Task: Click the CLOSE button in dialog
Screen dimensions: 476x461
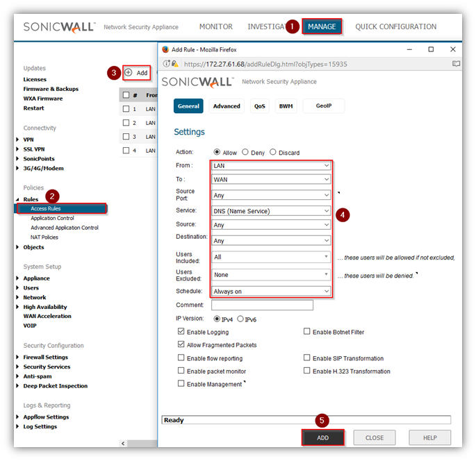Action: [x=375, y=437]
